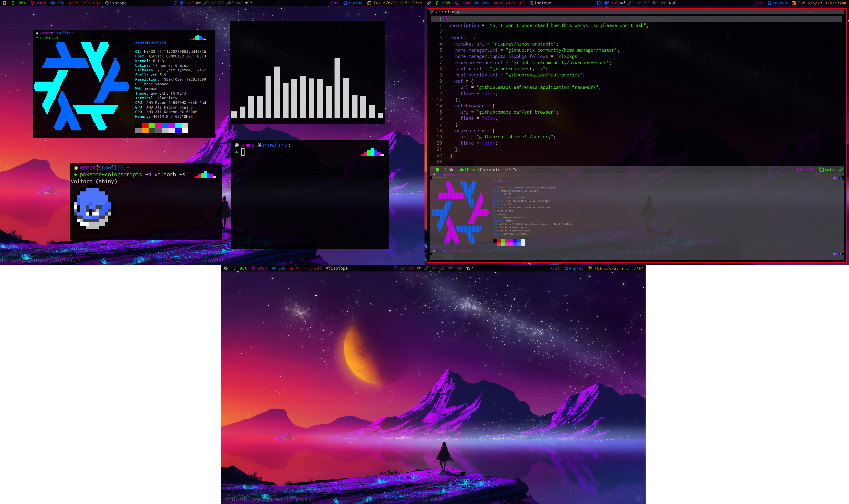Click the red color swatch in the top-left neofetch palette

point(145,126)
